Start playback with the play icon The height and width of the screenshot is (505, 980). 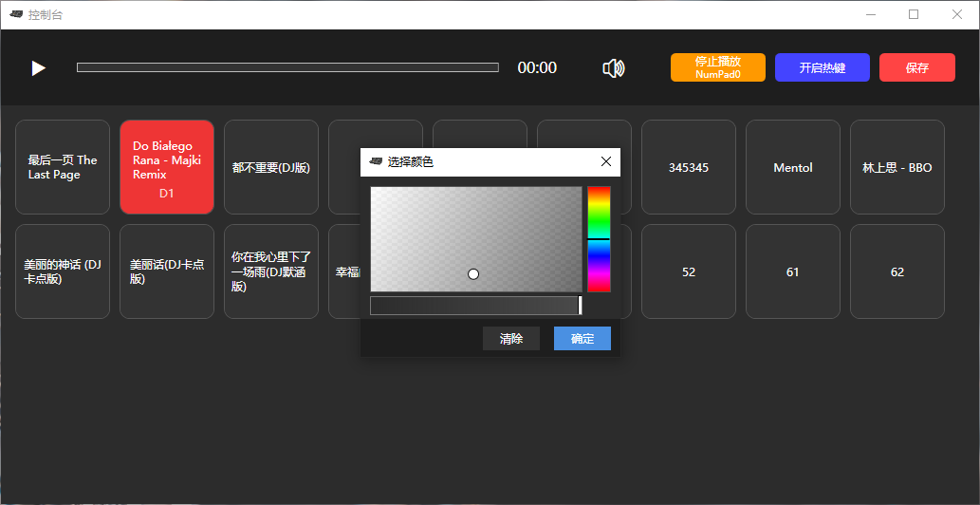(x=39, y=68)
